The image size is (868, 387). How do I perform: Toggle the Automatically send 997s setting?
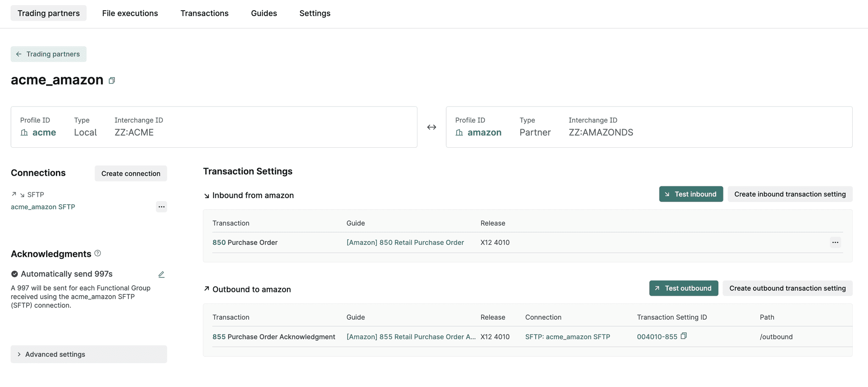(15, 274)
